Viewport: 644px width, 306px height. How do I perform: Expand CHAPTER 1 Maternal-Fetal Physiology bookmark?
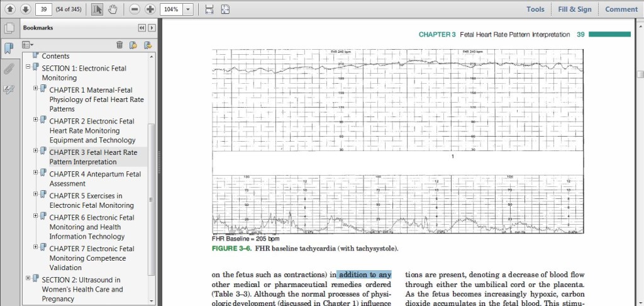tap(36, 88)
